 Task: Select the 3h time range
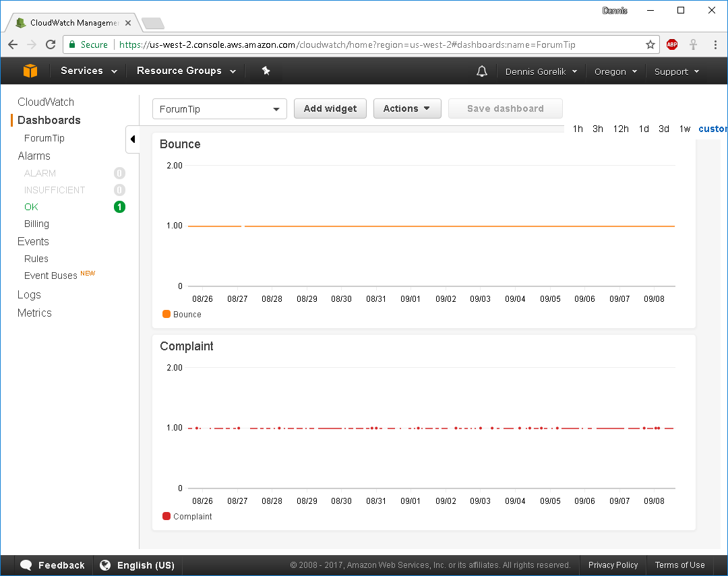tap(597, 129)
